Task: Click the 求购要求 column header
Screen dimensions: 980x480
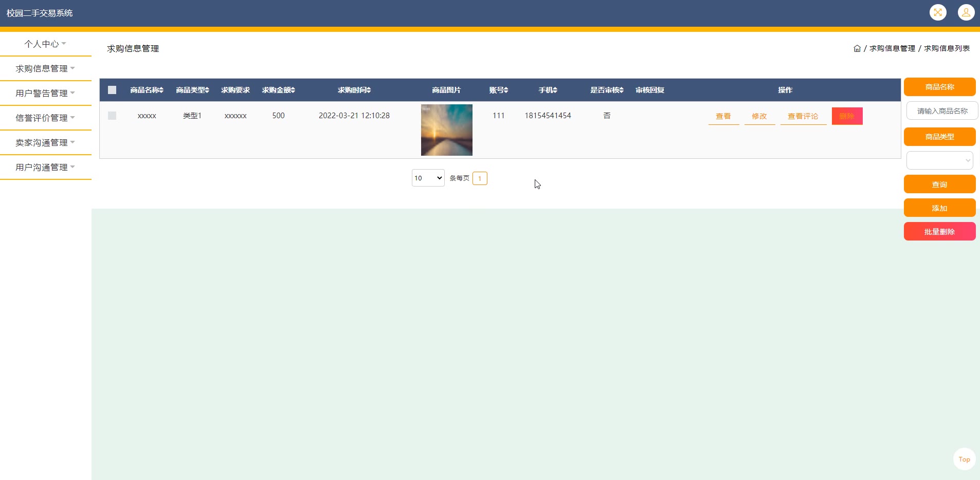Action: coord(235,90)
